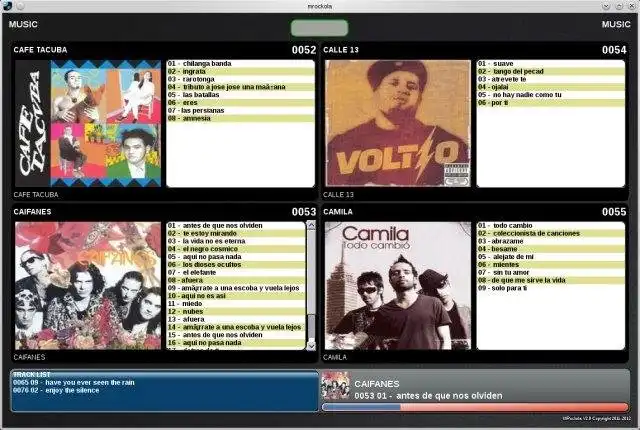Click the app icon in the title bar
This screenshot has width=640, height=430.
coord(7,6)
